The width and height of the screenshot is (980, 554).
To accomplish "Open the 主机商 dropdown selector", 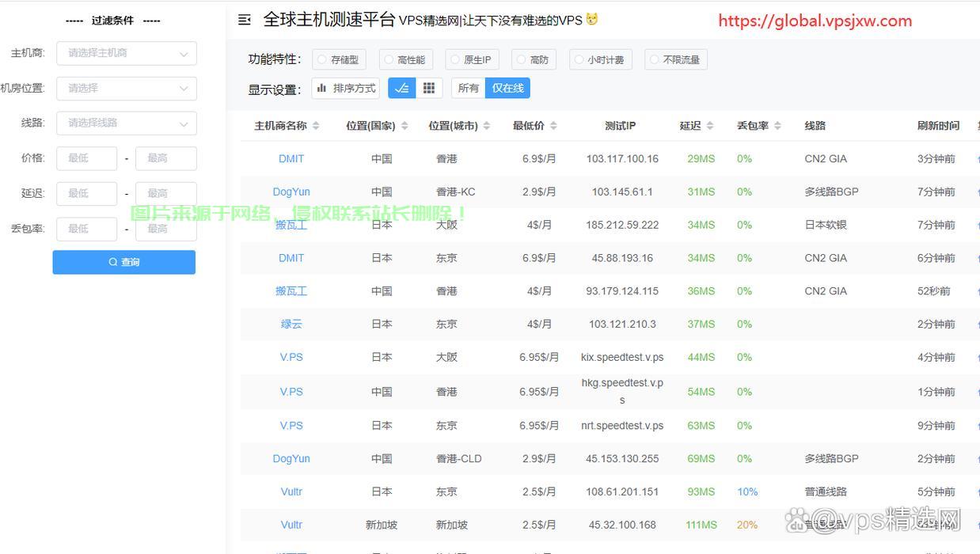I will click(x=126, y=53).
